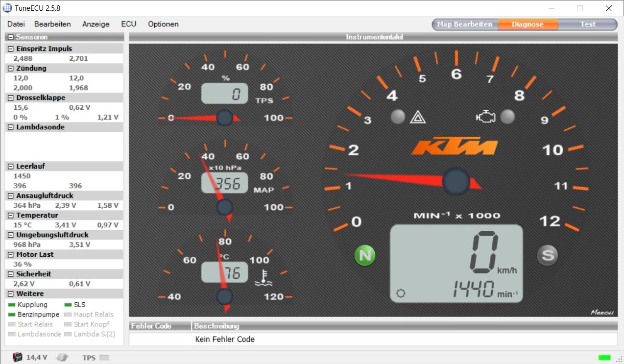This screenshot has width=624, height=364.
Task: Click the engine check warning icon
Action: (x=486, y=117)
